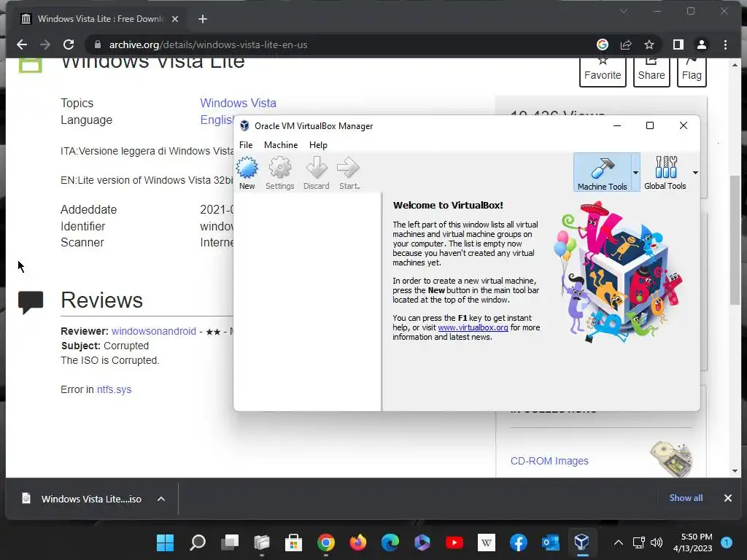The width and height of the screenshot is (747, 560).
Task: Open Wikipedia app on taskbar
Action: (487, 542)
